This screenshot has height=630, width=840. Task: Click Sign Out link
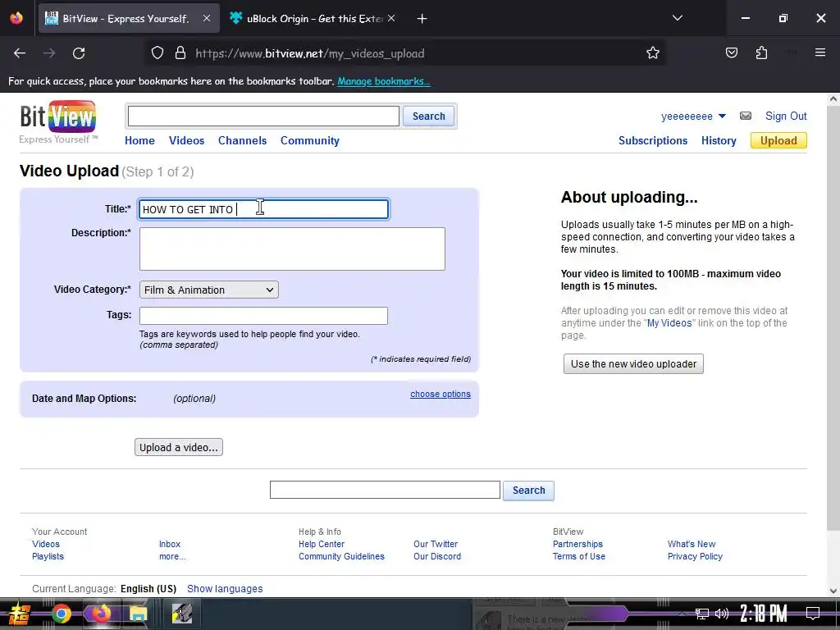tap(785, 116)
